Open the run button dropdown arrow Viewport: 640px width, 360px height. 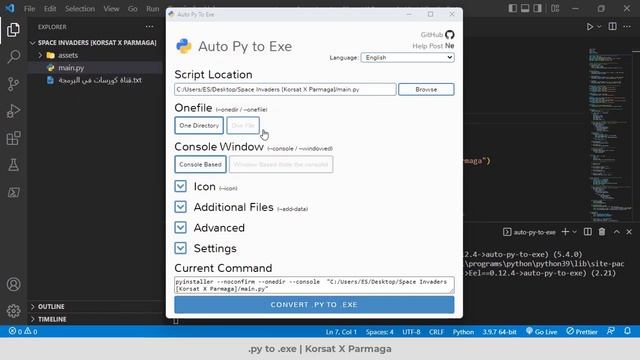click(599, 27)
